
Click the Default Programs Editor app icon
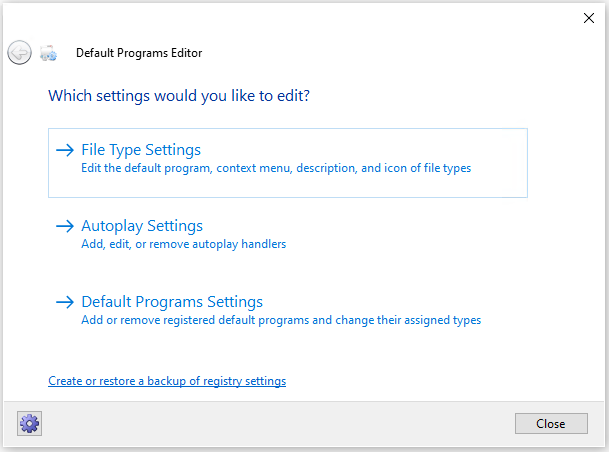[x=48, y=54]
